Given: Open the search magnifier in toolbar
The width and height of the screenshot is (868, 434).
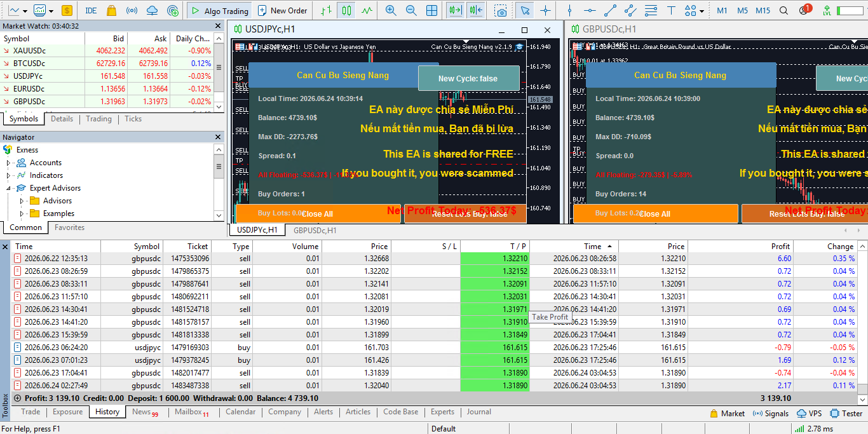Looking at the screenshot, I should coord(784,10).
